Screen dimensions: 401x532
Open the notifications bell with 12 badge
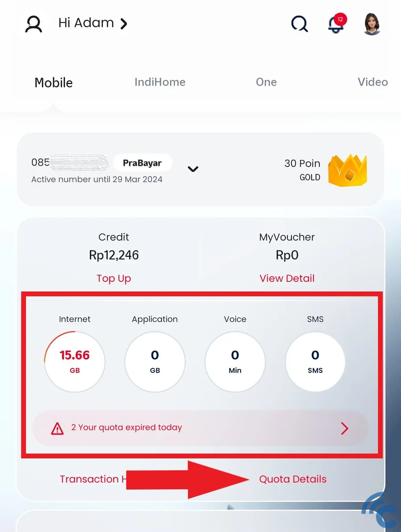pos(337,23)
